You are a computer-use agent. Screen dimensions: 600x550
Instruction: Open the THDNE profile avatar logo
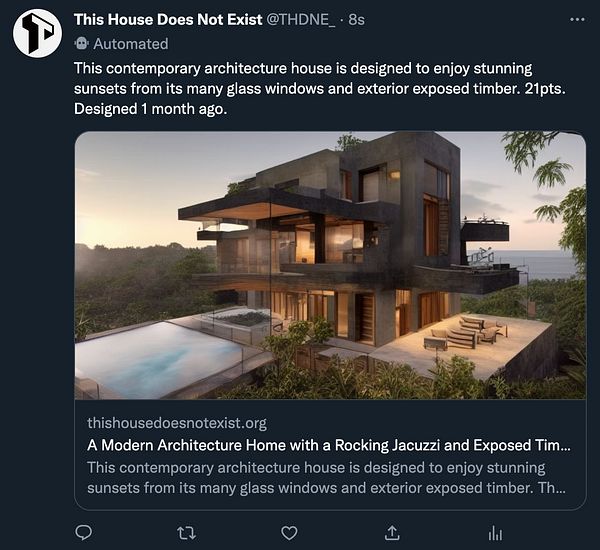pos(38,33)
